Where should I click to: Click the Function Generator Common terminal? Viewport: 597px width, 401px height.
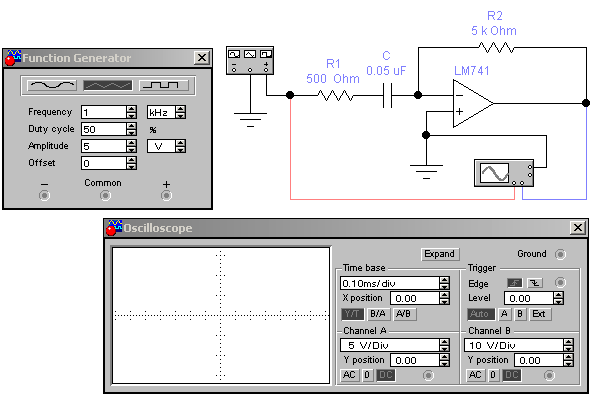pos(105,195)
